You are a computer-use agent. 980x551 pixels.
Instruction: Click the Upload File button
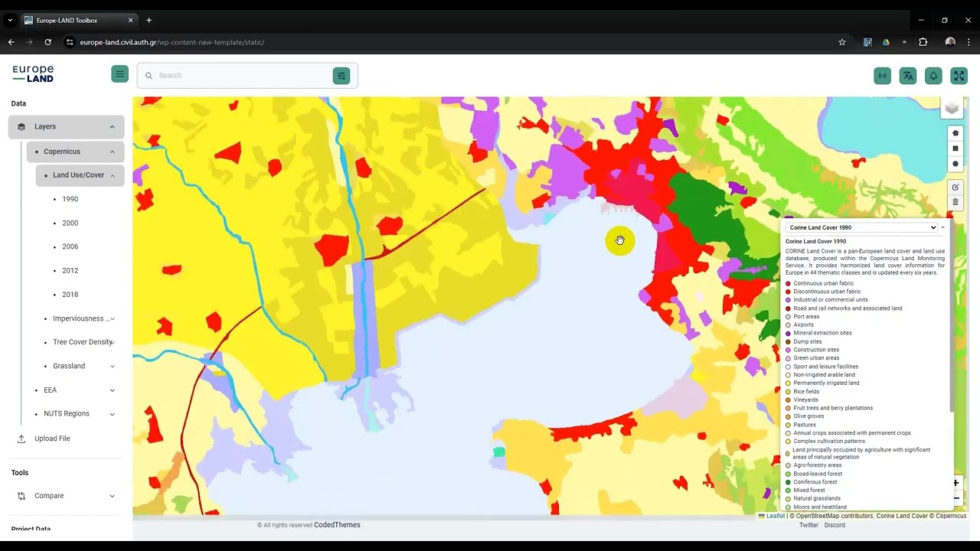click(66, 439)
